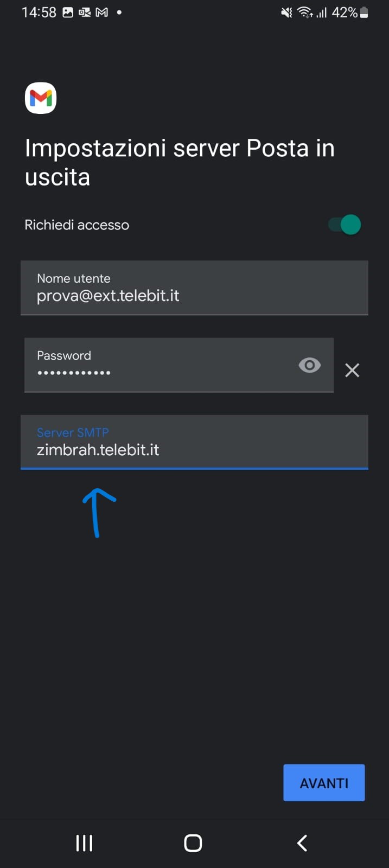Show the password with the eye icon
Image resolution: width=389 pixels, height=868 pixels.
tap(309, 365)
